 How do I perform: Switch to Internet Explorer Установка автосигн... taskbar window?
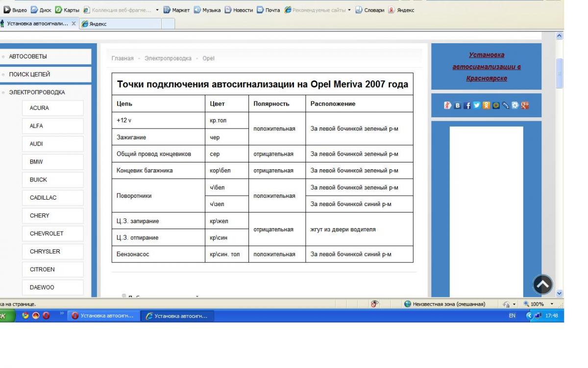(x=177, y=315)
